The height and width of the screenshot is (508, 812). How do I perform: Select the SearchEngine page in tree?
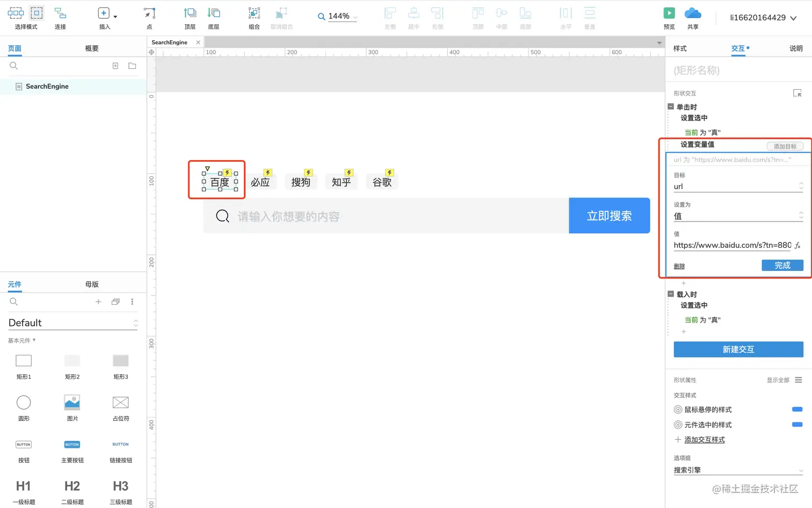click(47, 87)
